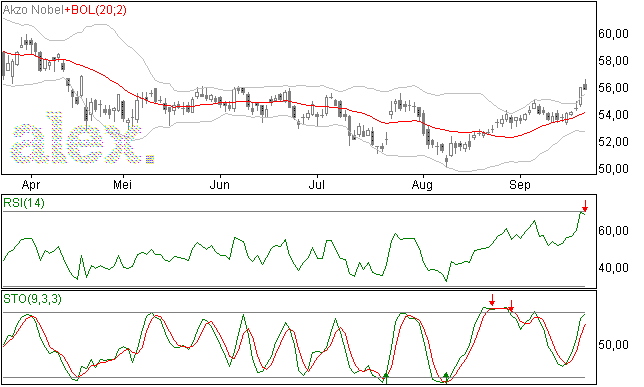Screen dimensions: 644x387
Task: Click the Sep month label
Action: pyautogui.click(x=520, y=185)
